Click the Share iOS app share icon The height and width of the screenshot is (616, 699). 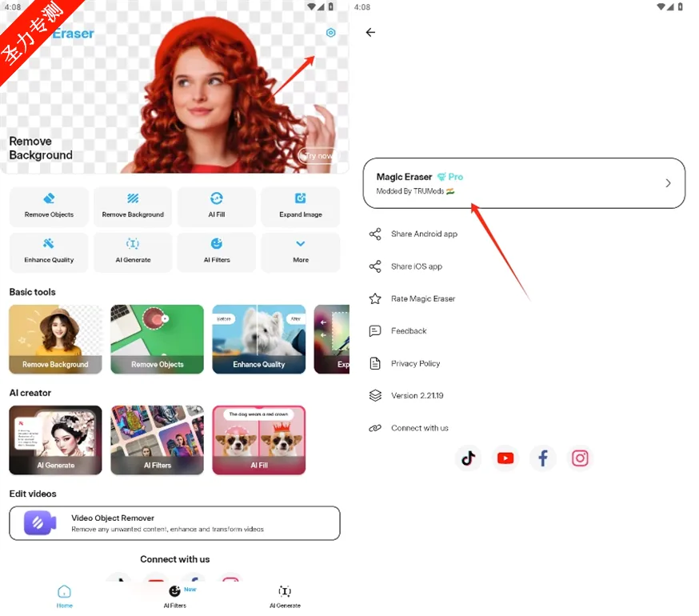[x=375, y=266]
